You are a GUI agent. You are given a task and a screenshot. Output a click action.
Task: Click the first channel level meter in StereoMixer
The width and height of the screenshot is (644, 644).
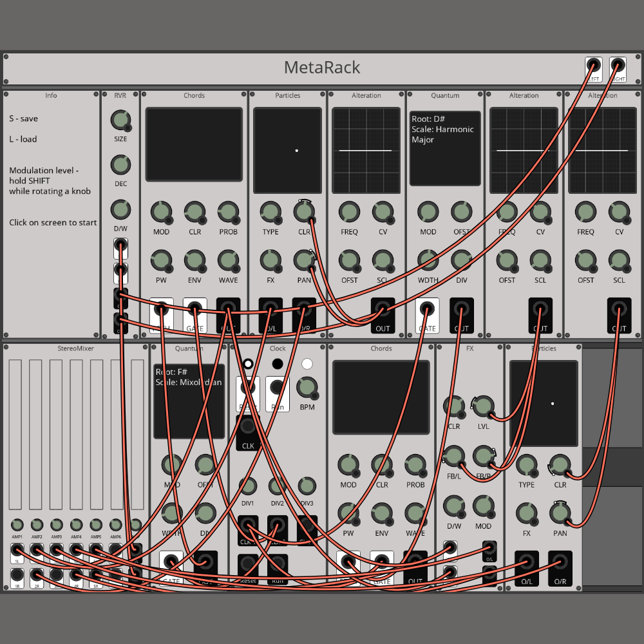(15, 435)
